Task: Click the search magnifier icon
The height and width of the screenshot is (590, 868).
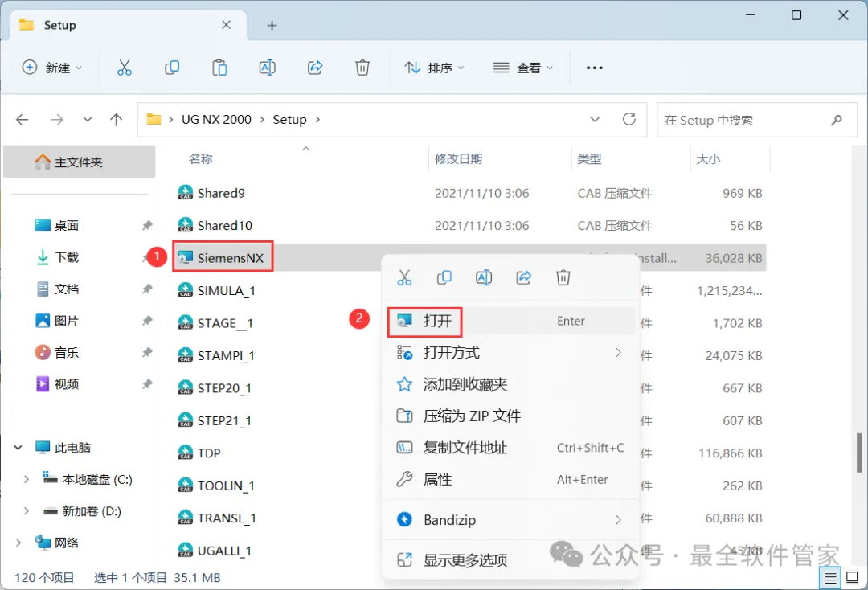Action: [837, 120]
